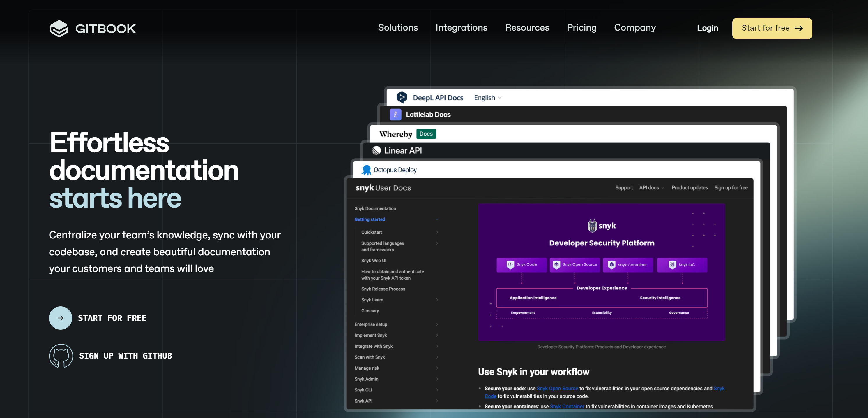Click the DeepL API Docs title
This screenshot has width=868, height=418.
(x=438, y=97)
